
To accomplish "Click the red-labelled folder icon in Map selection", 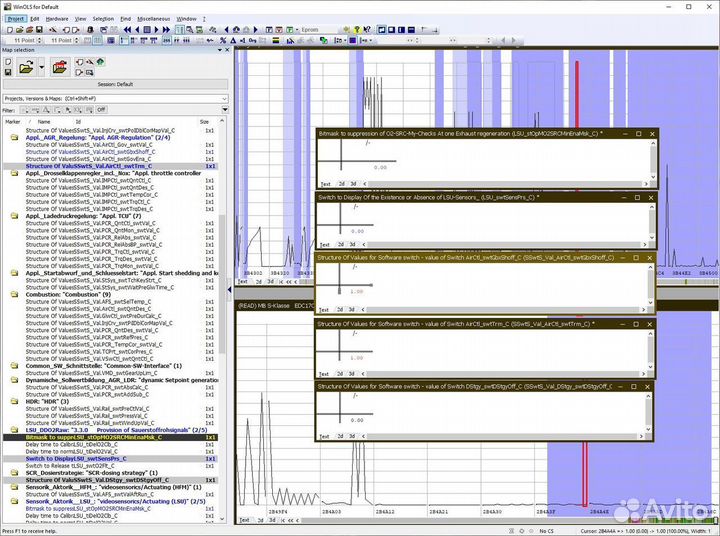I will [59, 67].
